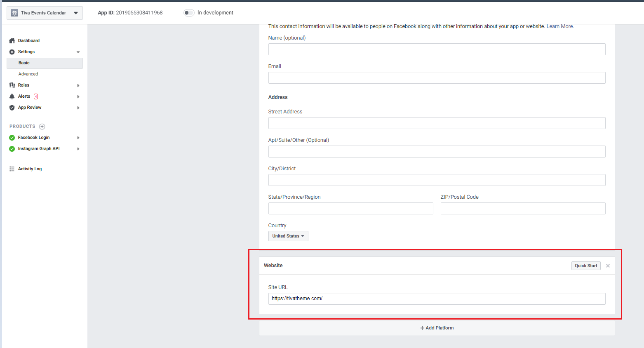Open the Dashboard menu item
This screenshot has width=644, height=348.
click(29, 41)
